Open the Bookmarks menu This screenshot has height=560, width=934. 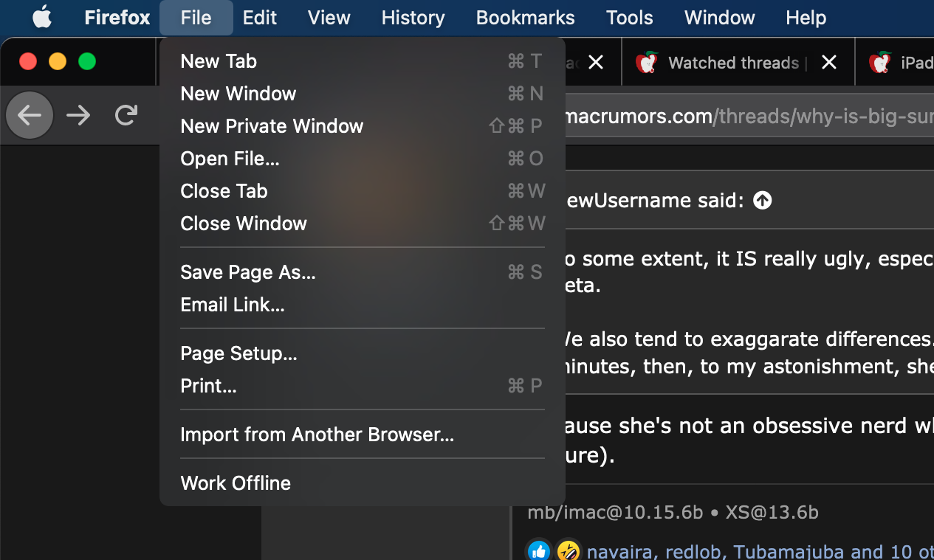point(525,18)
